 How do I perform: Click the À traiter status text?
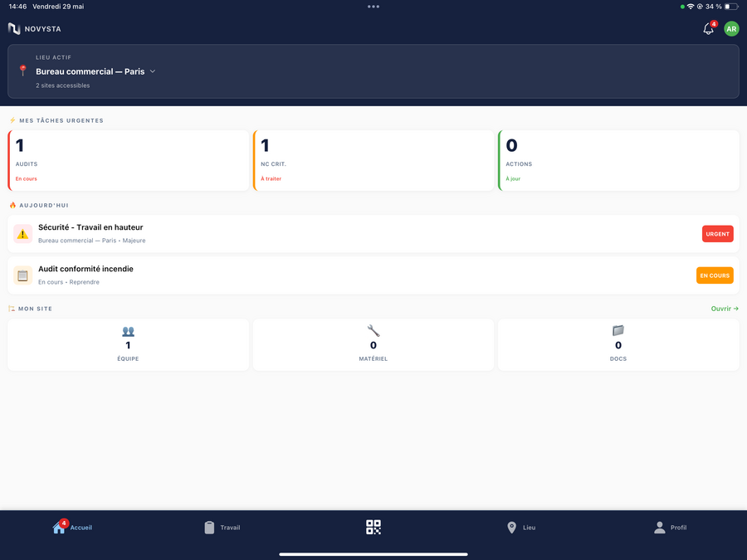[271, 178]
